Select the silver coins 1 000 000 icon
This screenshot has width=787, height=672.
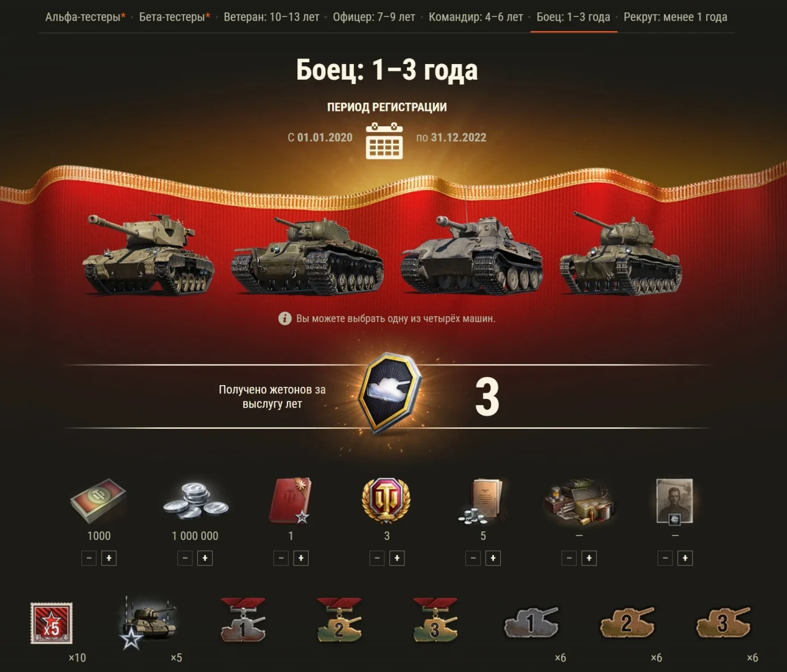click(x=195, y=501)
